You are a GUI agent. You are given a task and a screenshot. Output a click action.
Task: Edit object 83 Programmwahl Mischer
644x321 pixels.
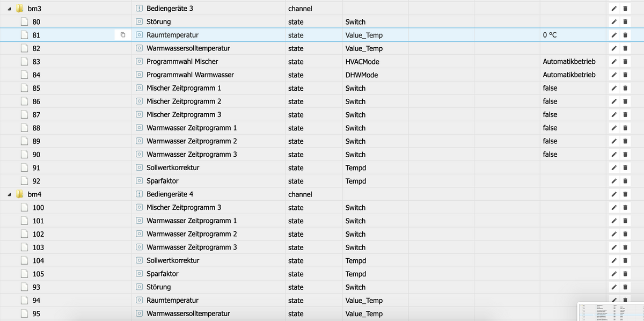[614, 62]
